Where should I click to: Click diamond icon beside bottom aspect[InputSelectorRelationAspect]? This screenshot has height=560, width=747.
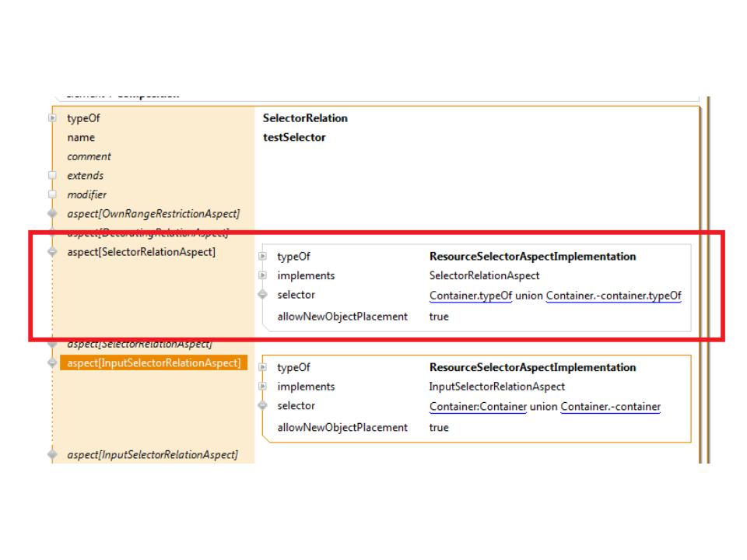[x=53, y=454]
